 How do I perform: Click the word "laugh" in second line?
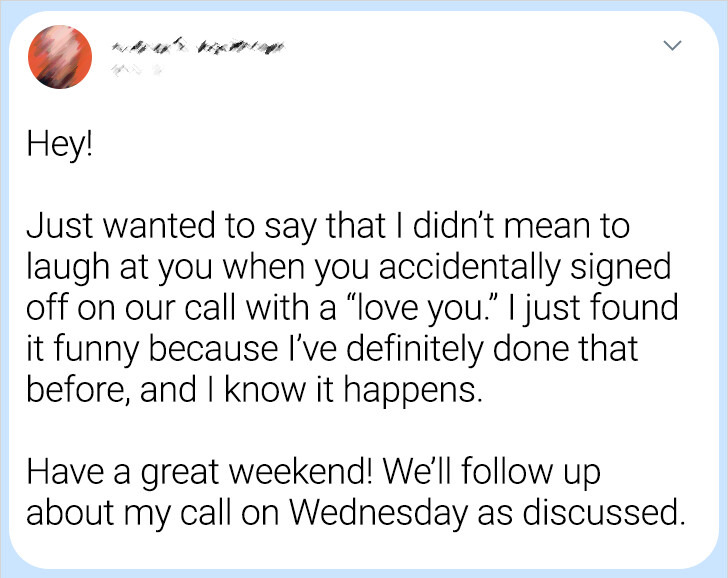point(68,268)
